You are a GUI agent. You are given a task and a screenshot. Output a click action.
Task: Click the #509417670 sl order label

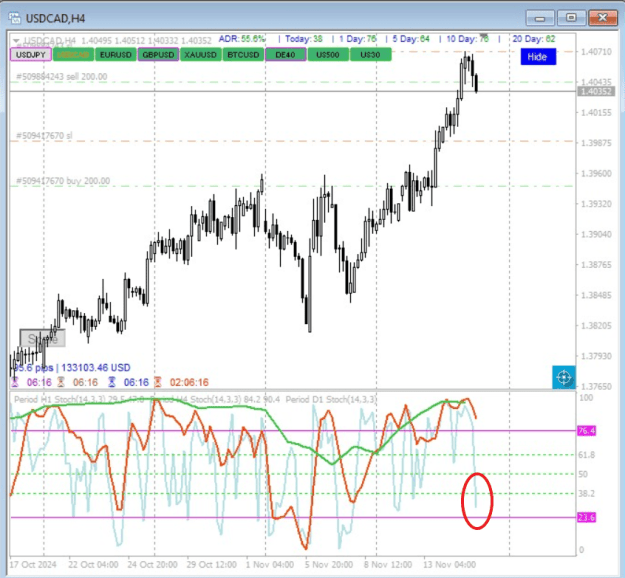pos(44,136)
